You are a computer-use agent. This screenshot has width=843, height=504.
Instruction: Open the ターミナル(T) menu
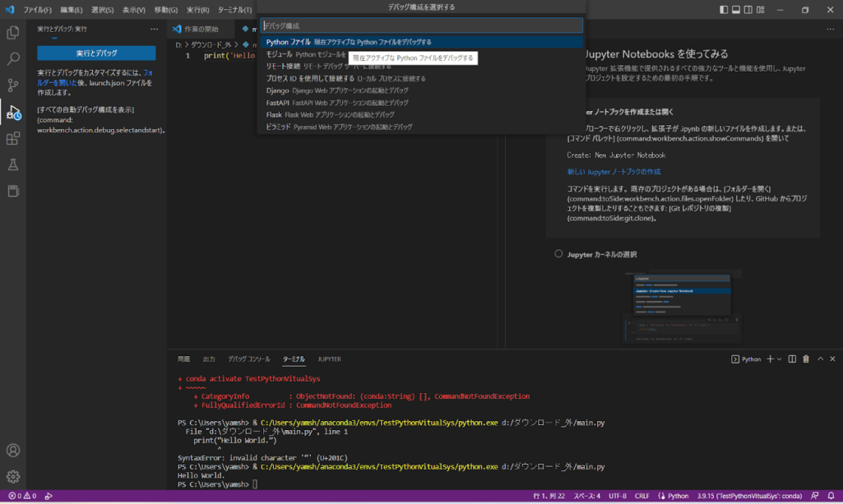[234, 10]
